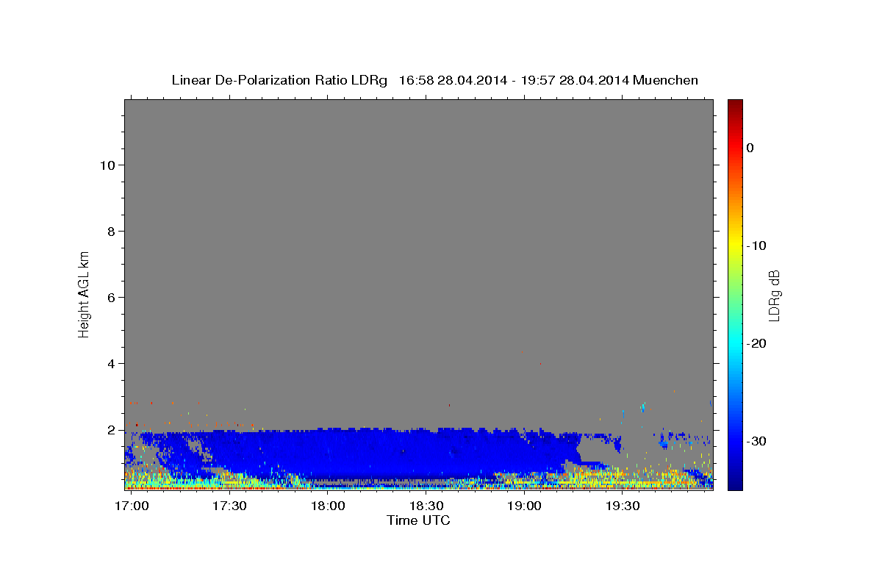Image resolution: width=882 pixels, height=588 pixels.
Task: Click the colorbar value -30
Action: coord(757,441)
